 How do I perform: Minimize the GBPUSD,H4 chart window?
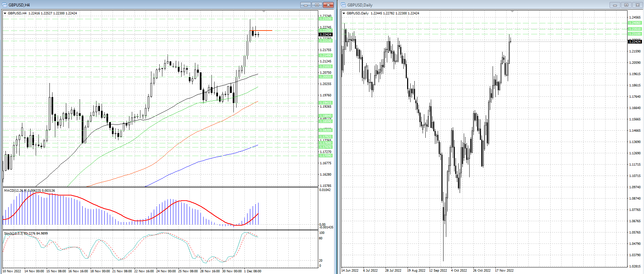[x=306, y=5]
